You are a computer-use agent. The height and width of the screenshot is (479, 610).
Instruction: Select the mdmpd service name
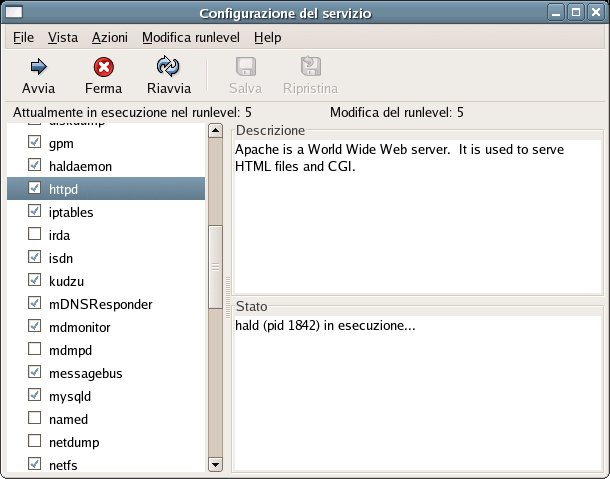click(70, 350)
